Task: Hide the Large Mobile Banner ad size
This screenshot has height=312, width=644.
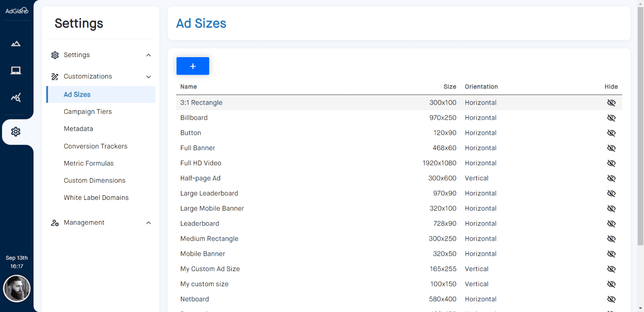Action: (x=611, y=208)
